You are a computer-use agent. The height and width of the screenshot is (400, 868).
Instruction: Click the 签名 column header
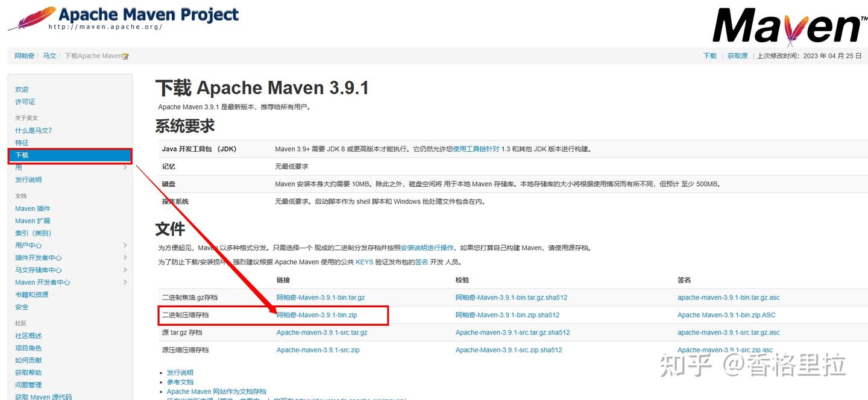(684, 280)
